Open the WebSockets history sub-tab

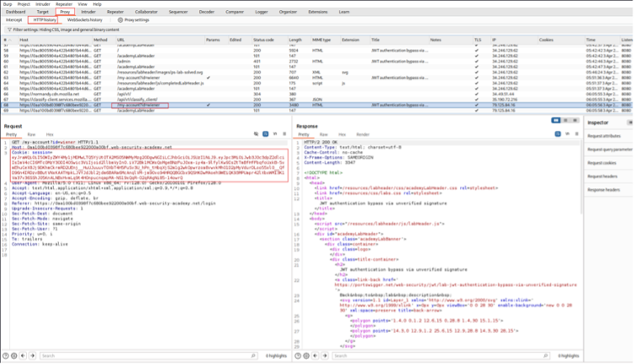tap(85, 20)
